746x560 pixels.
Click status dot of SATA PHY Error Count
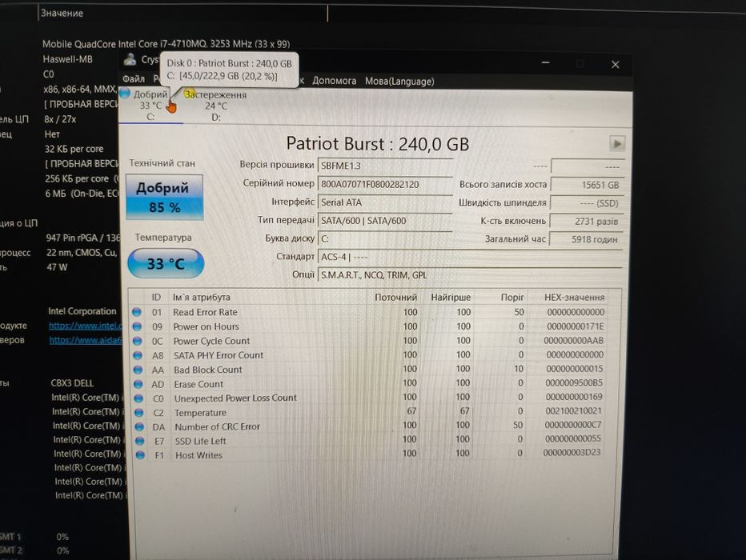138,355
